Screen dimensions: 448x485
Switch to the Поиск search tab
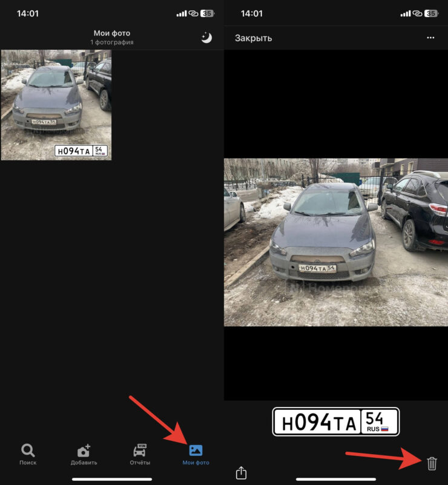[28, 454]
